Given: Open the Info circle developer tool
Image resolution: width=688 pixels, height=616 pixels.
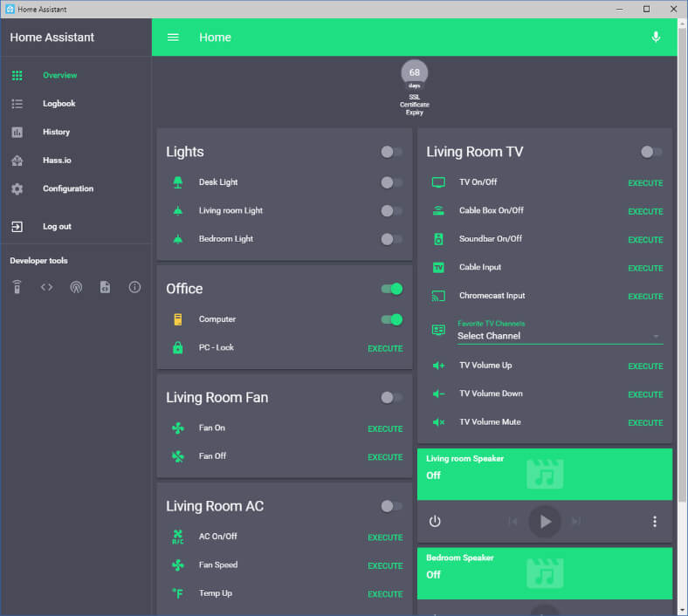Looking at the screenshot, I should tap(134, 287).
